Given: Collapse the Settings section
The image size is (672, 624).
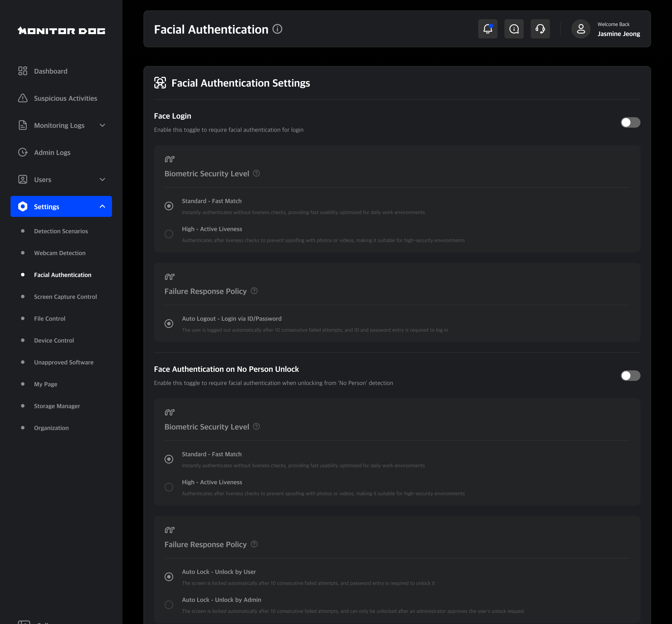Looking at the screenshot, I should pyautogui.click(x=102, y=206).
